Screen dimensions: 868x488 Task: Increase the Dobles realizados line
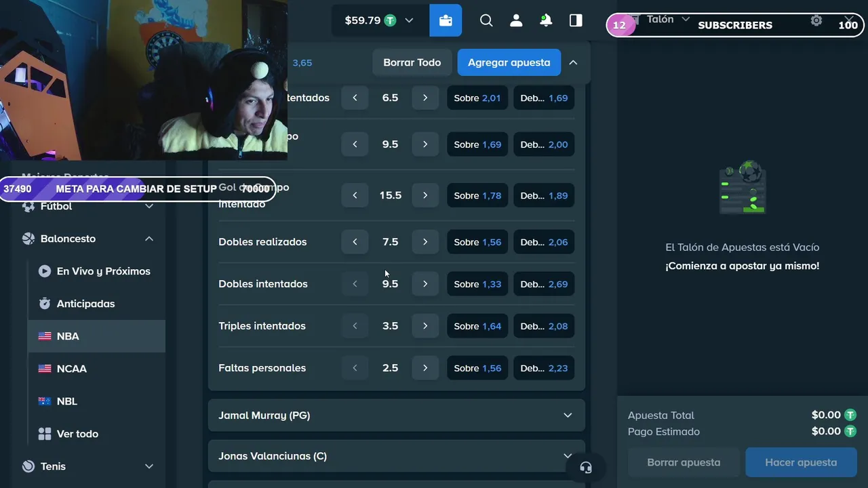(x=425, y=242)
